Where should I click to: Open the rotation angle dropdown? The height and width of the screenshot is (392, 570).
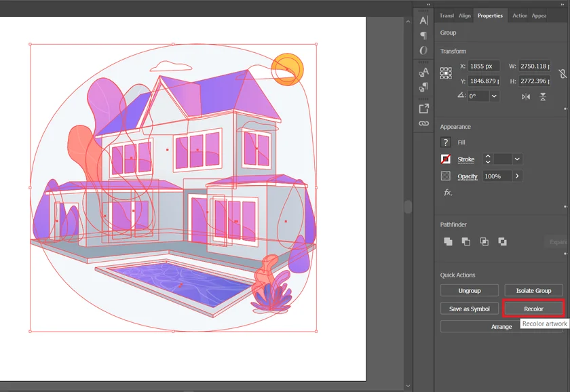point(493,96)
